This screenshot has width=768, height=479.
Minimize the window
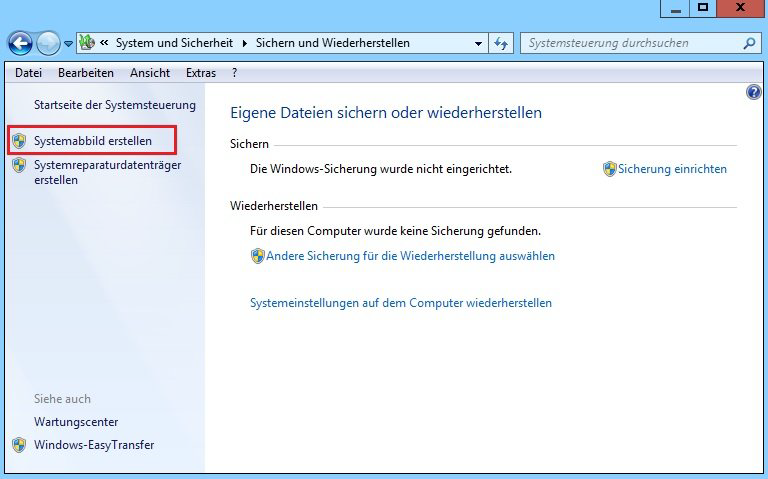[675, 8]
